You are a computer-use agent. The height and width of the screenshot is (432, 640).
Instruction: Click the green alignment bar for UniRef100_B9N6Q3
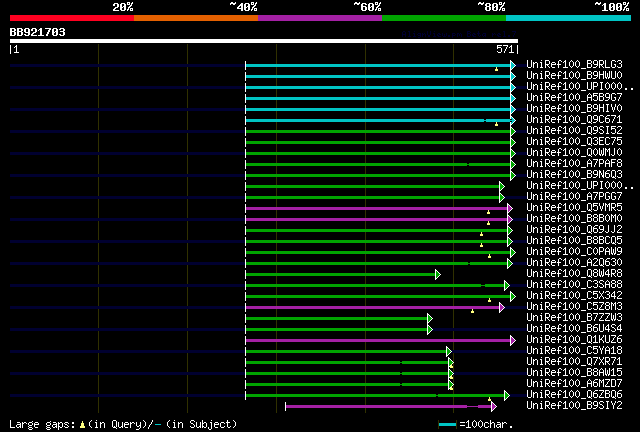coord(378,176)
